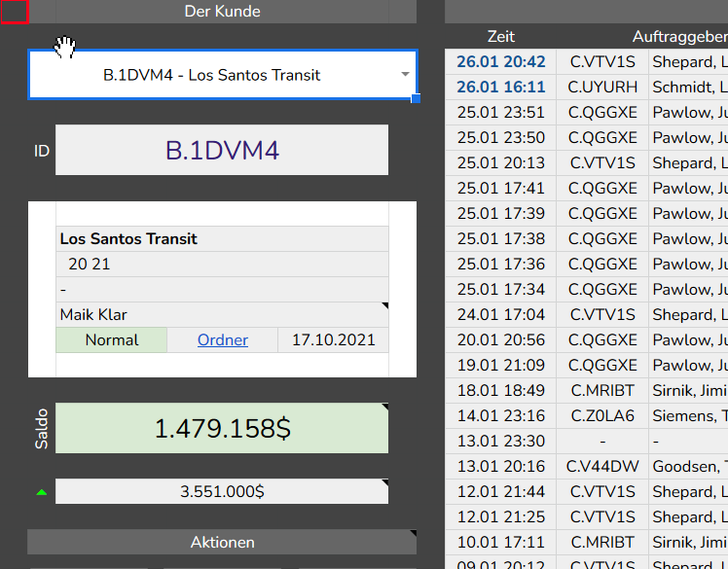Select C.VTV1S cell in 26.01 20:42 row
Viewport: 728px width, 569px height.
click(602, 61)
